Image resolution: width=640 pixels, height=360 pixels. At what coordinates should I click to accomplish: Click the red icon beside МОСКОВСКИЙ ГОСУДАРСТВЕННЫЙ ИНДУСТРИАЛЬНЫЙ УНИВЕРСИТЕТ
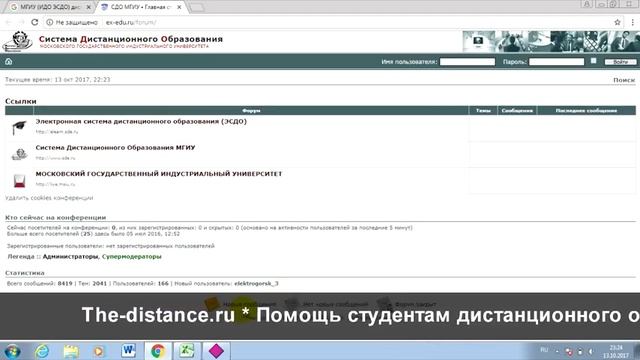tap(19, 180)
